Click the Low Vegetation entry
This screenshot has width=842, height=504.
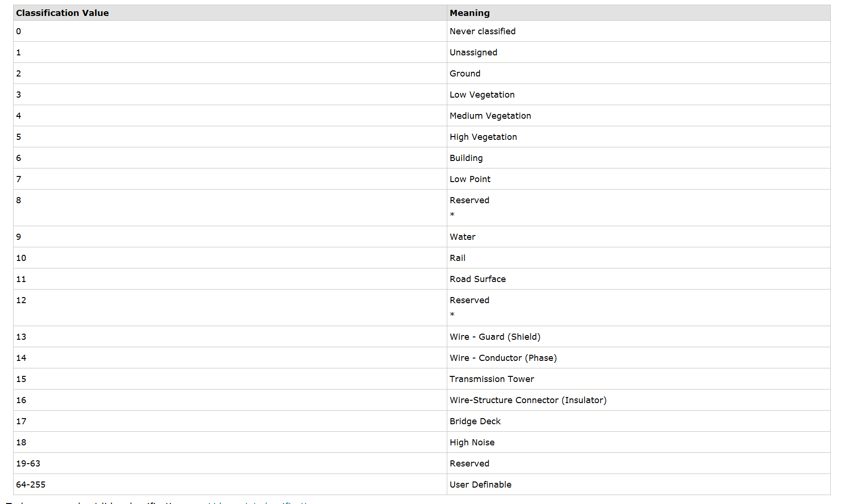tap(482, 95)
